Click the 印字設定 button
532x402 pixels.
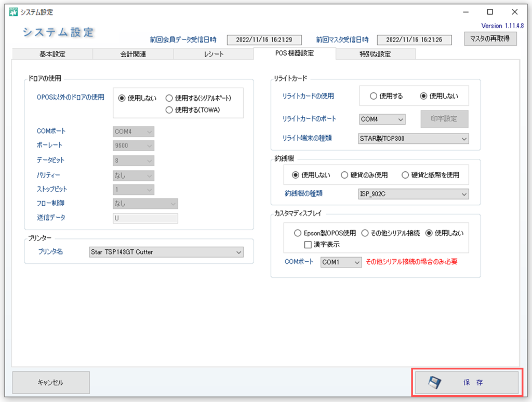tap(445, 119)
